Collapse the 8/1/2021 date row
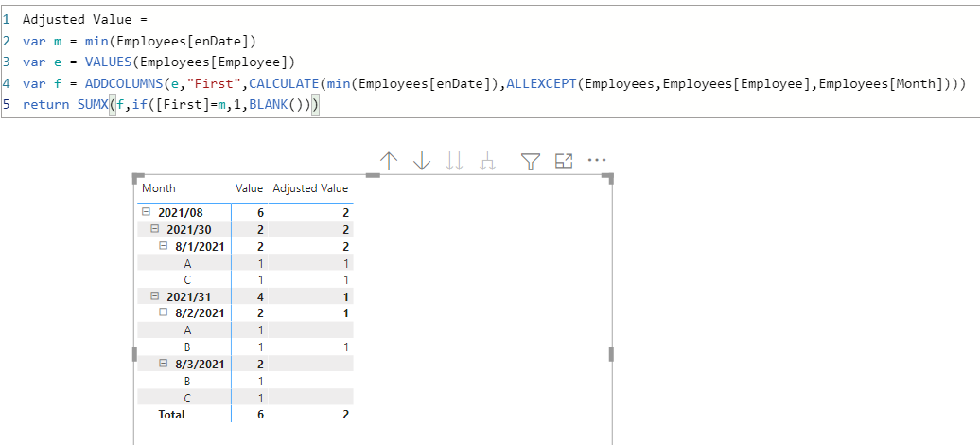Viewport: 980px width, 445px height. (164, 246)
